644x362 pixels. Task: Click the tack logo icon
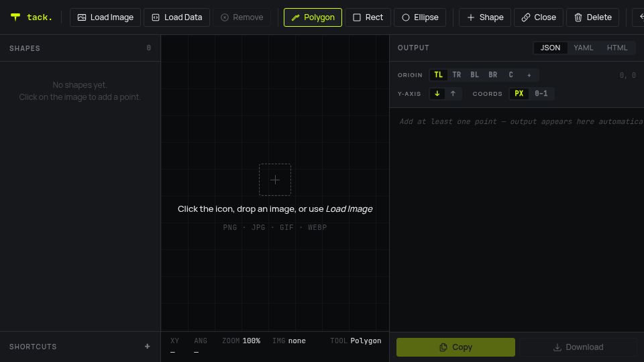click(x=15, y=17)
